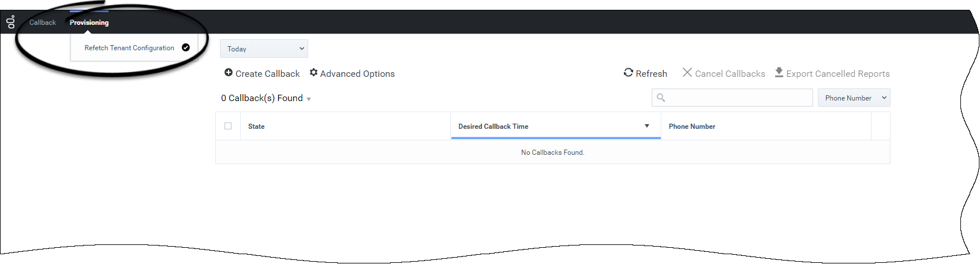Click the Create Callback text link
The image size is (980, 264).
(267, 74)
